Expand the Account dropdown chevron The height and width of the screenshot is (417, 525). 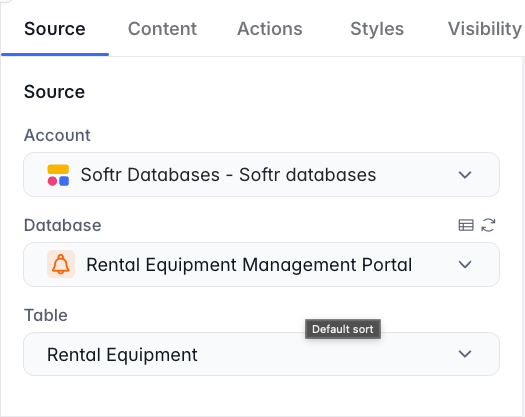pyautogui.click(x=465, y=175)
